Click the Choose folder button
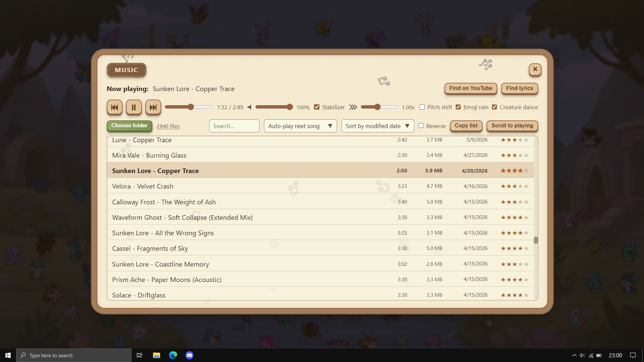The height and width of the screenshot is (362, 644). click(x=129, y=126)
